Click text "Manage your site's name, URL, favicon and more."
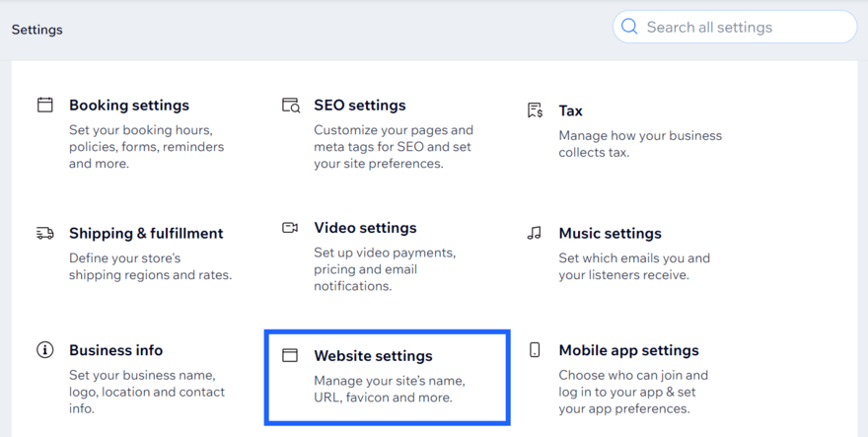 (x=390, y=389)
